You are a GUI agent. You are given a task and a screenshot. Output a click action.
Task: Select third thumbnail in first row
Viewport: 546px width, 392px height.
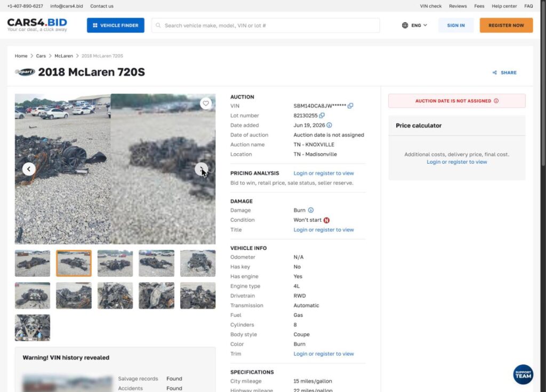115,263
